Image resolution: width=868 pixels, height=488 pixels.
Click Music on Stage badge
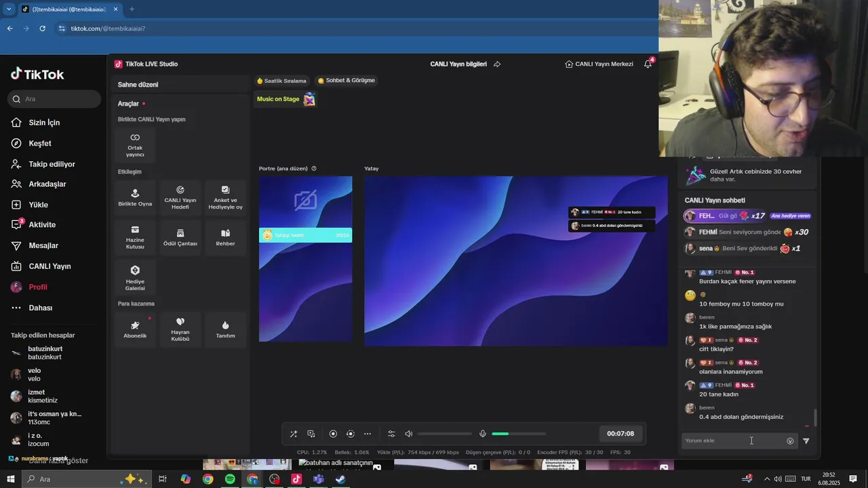point(285,99)
